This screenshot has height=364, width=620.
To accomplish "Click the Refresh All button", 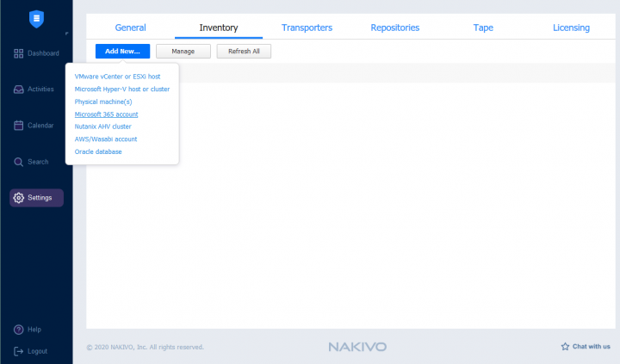I will [x=244, y=52].
